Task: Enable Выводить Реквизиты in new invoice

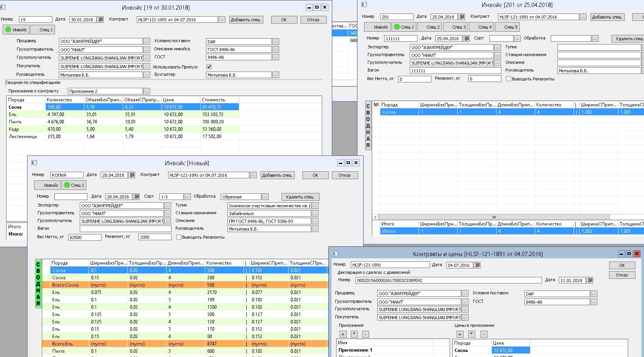Action: coord(179,237)
